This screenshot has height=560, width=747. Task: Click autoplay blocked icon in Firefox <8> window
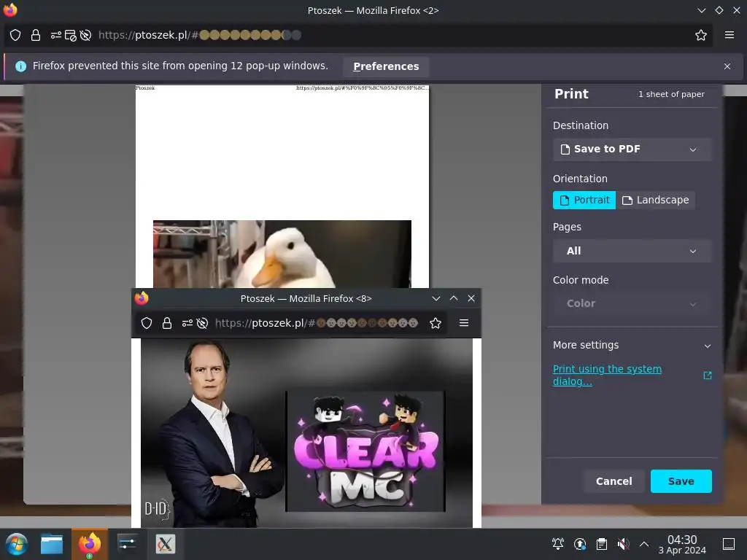click(x=202, y=323)
